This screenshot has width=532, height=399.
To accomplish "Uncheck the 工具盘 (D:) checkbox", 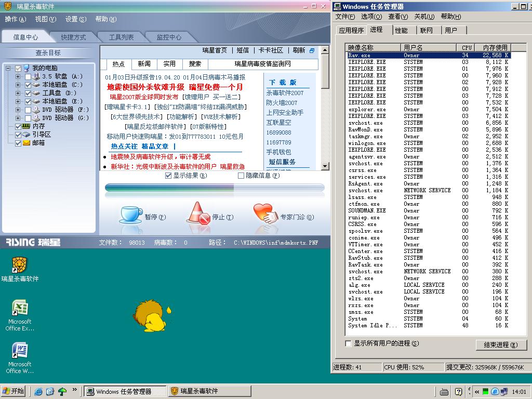I will (x=28, y=94).
